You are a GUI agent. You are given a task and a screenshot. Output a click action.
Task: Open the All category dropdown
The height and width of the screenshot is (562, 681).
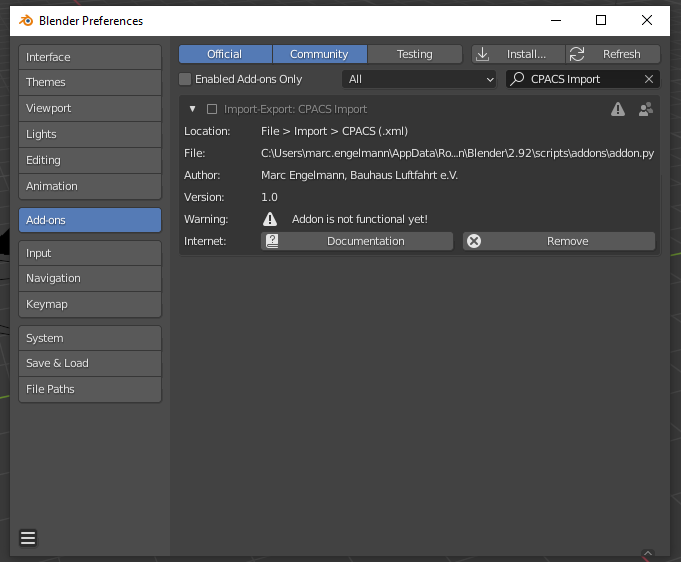click(419, 79)
